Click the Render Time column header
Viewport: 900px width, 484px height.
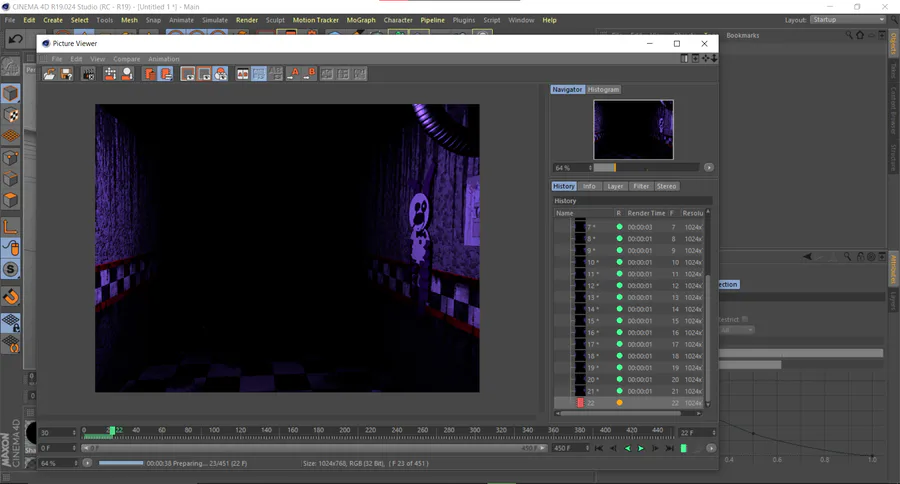(x=646, y=213)
